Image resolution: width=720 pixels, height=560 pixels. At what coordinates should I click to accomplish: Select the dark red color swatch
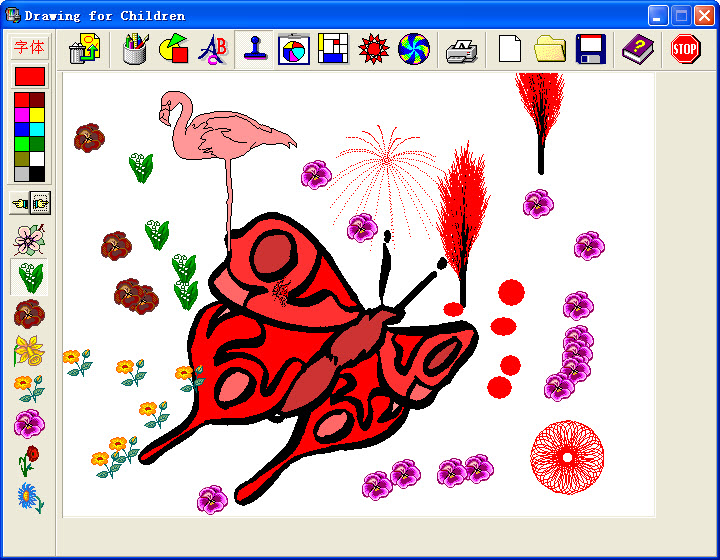[x=37, y=100]
